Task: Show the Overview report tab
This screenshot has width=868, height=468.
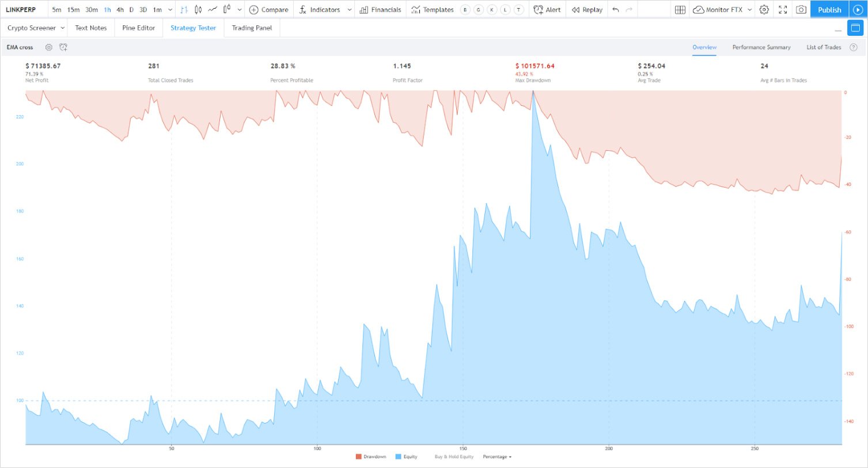Action: click(x=704, y=47)
